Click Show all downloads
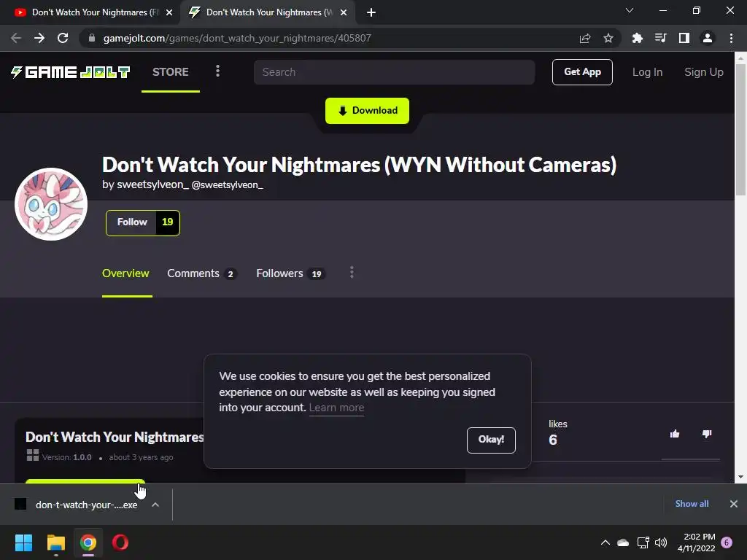747x560 pixels. click(692, 504)
